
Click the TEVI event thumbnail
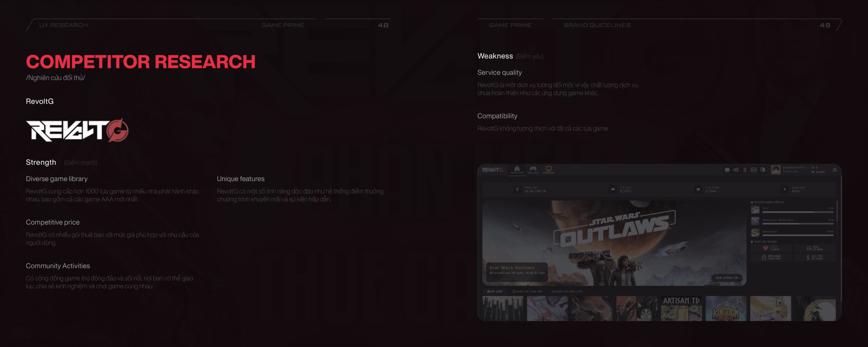[755, 210]
